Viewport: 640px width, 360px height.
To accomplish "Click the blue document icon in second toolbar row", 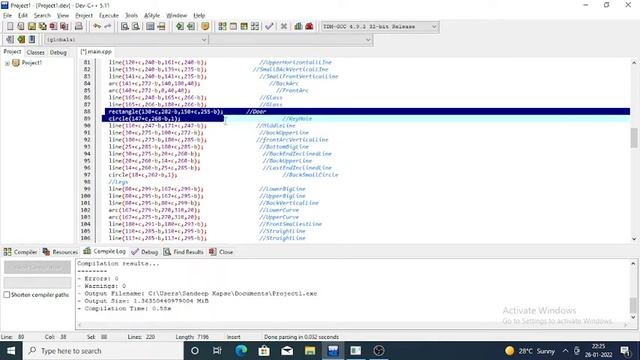I will pyautogui.click(x=32, y=40).
